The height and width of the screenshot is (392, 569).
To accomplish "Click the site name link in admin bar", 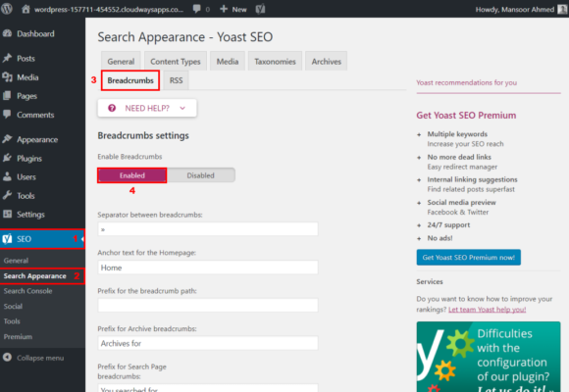I will click(109, 10).
